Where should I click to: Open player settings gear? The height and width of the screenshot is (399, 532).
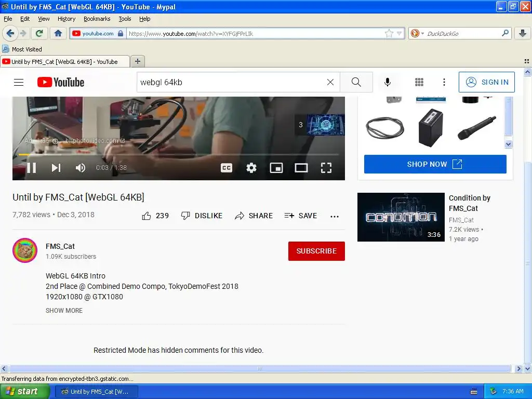tap(251, 168)
